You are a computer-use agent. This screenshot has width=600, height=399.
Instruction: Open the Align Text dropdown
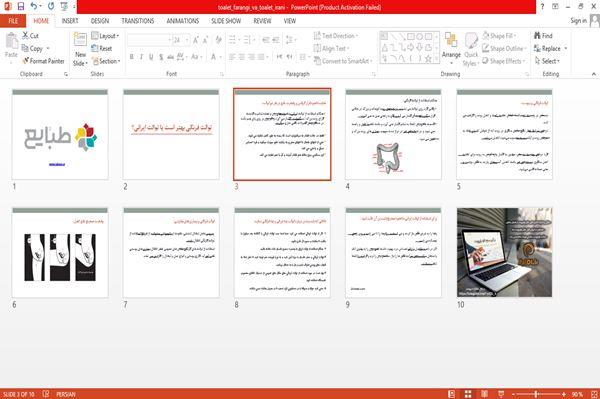point(331,49)
